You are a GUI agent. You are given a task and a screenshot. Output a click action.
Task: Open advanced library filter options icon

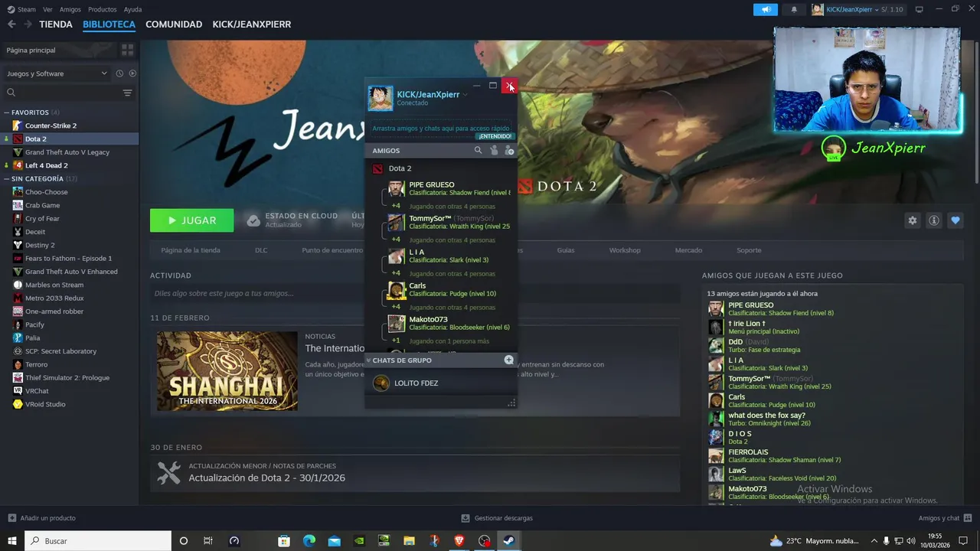coord(127,93)
